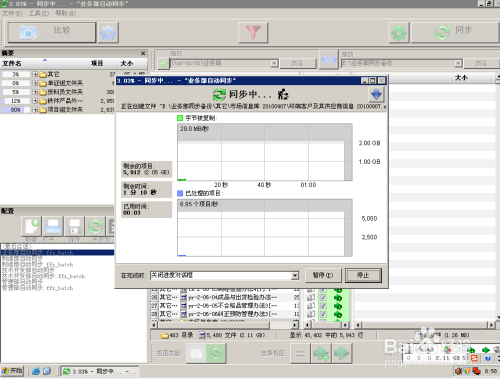
Task: Create new configuration icon
Action: click(x=31, y=227)
